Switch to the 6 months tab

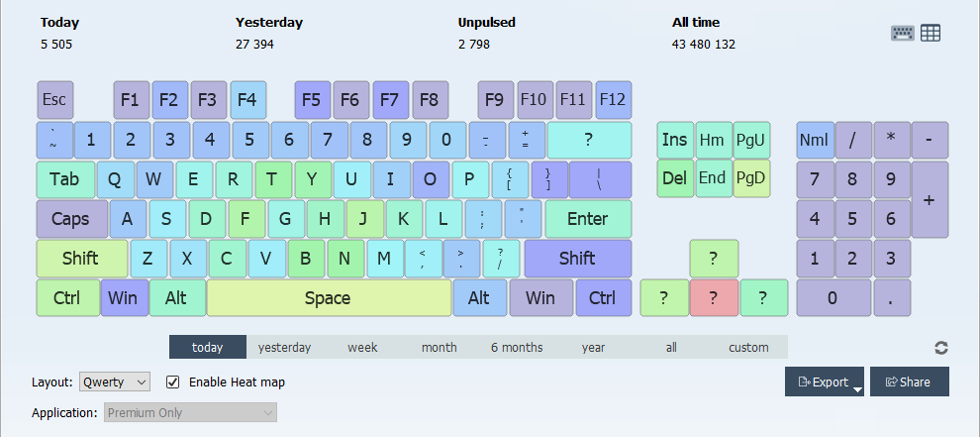[517, 347]
